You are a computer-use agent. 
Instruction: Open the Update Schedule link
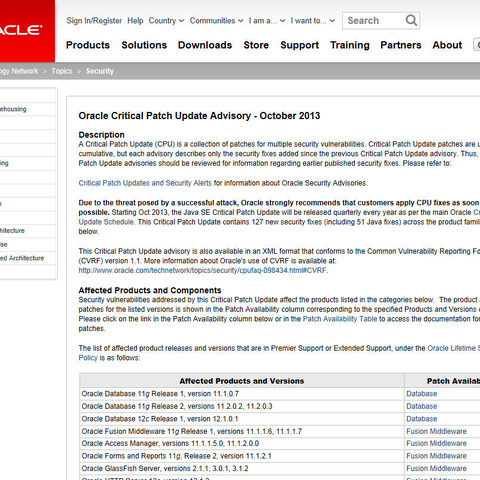point(106,222)
